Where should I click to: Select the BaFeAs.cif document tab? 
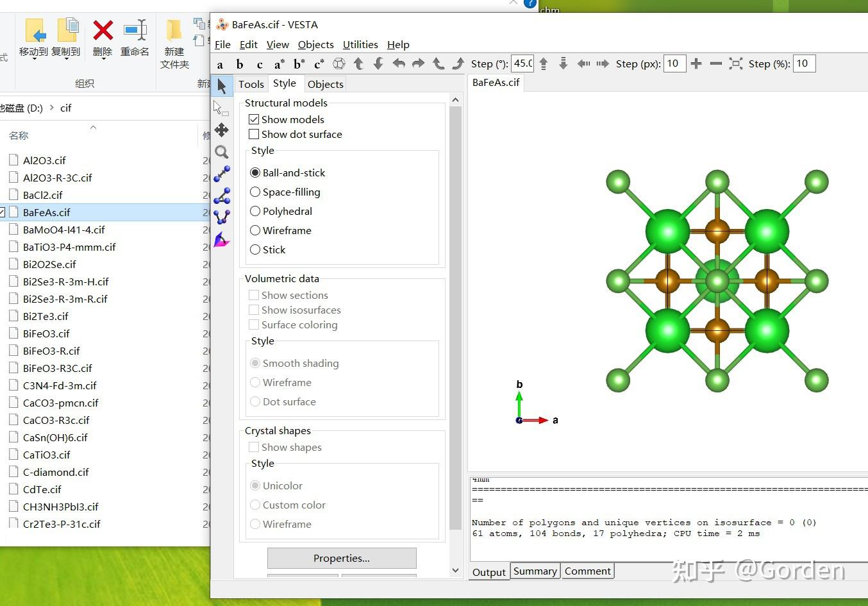tap(496, 83)
